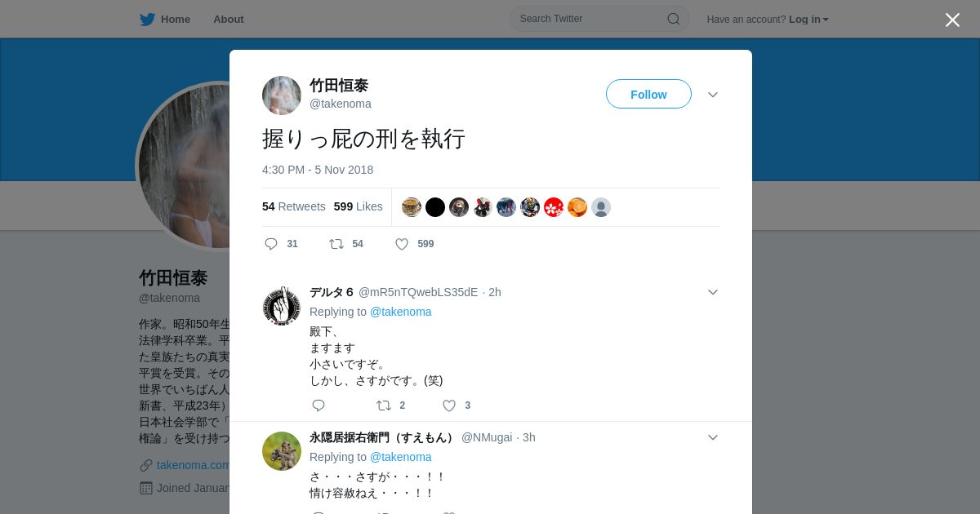Image resolution: width=980 pixels, height=514 pixels.
Task: Retweet デルタ６'s reply with 2 retweets
Action: [384, 405]
